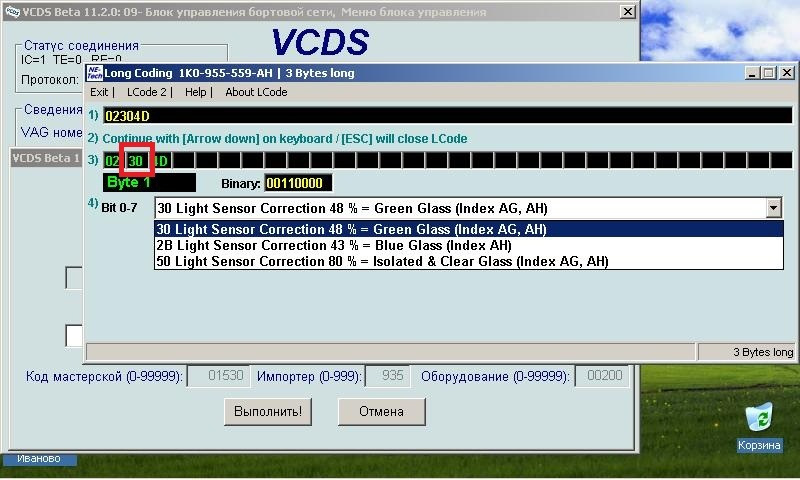The image size is (800, 480).
Task: Click the coding field containing 02304D
Action: [447, 116]
